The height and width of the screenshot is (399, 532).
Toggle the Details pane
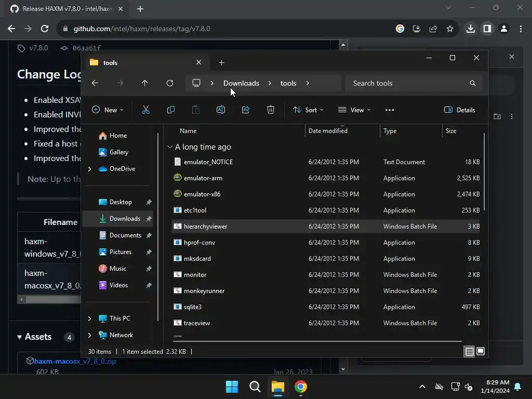click(x=460, y=110)
